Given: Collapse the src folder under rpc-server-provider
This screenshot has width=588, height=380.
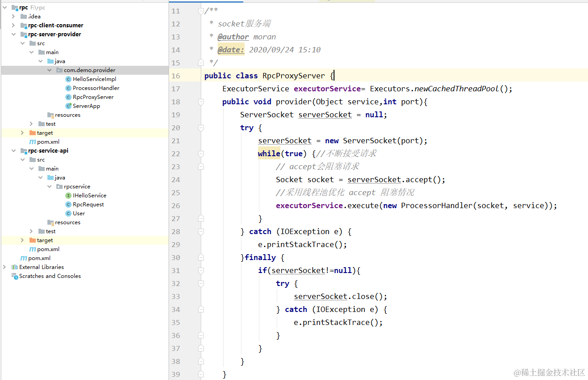Looking at the screenshot, I should click(22, 43).
